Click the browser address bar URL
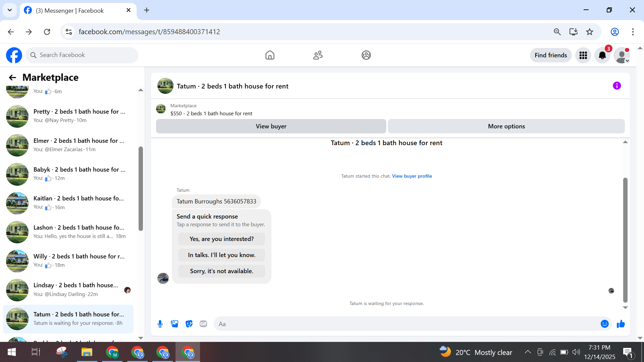Screen dimensions: 644x362 (149, 32)
